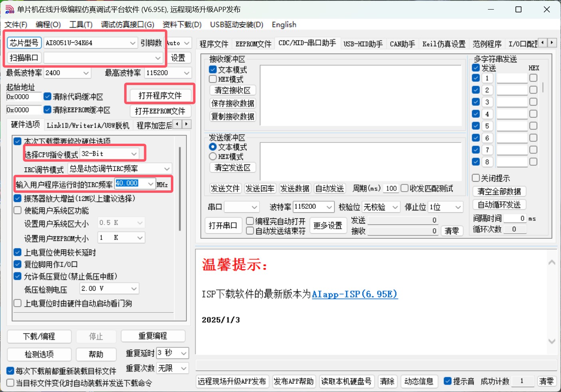Toggle 振荡器放大增益 checkbox
Viewport: 561px width, 392px height.
18,198
